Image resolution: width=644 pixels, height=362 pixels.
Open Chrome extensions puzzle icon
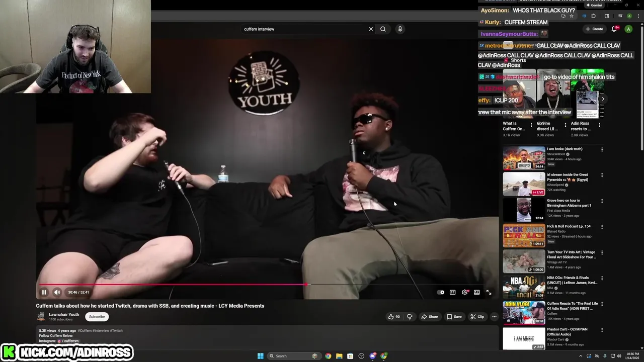pyautogui.click(x=593, y=16)
